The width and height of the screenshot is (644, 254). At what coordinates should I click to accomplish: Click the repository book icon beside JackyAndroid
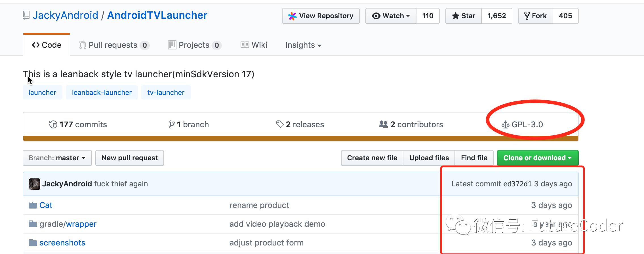coord(26,15)
